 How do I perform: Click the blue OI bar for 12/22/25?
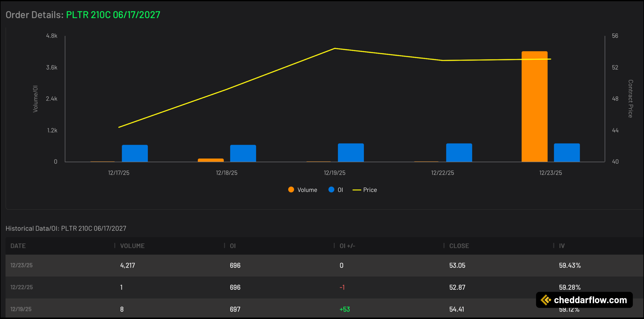pyautogui.click(x=459, y=153)
